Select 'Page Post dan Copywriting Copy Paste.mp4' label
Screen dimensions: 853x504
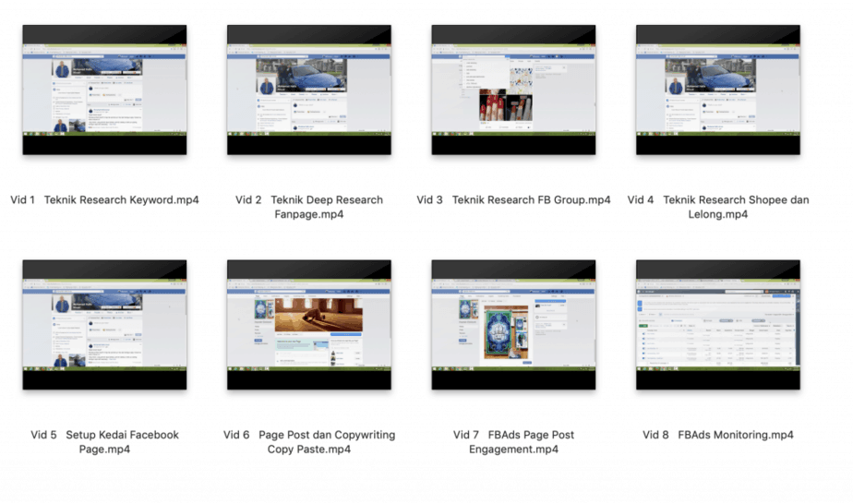tap(308, 442)
